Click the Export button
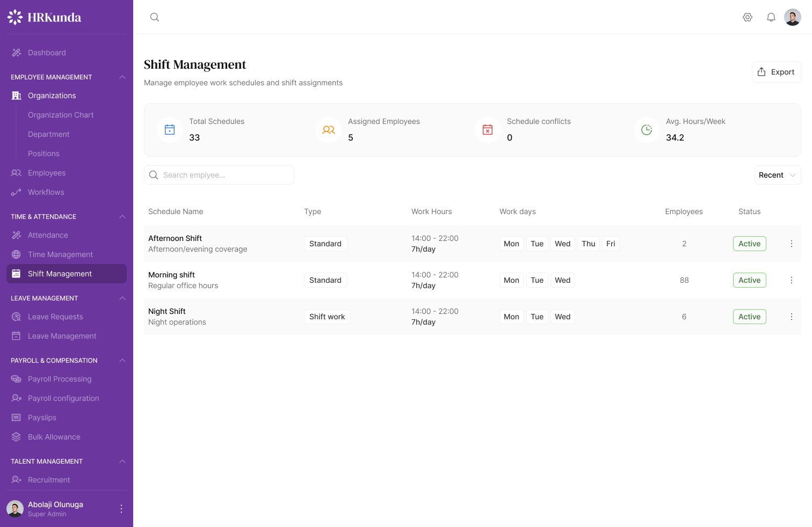 point(776,71)
